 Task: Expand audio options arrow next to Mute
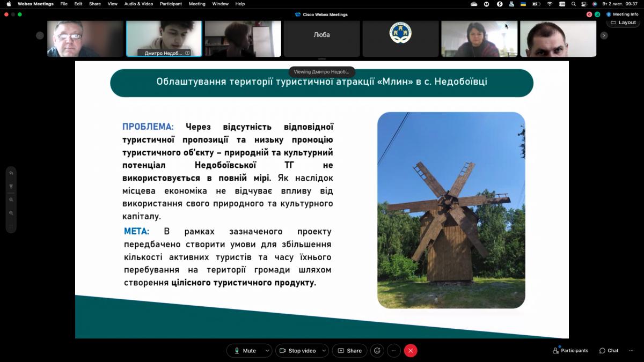click(x=267, y=351)
